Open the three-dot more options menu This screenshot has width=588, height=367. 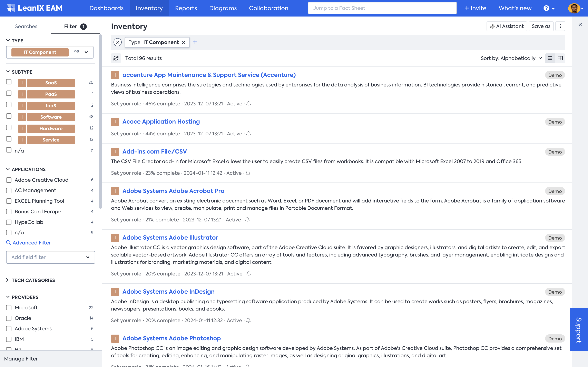[560, 26]
